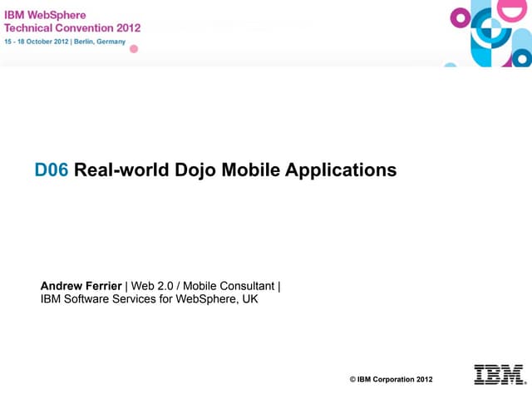Click the purple ring shape in header
The height and width of the screenshot is (399, 532).
(459, 17)
